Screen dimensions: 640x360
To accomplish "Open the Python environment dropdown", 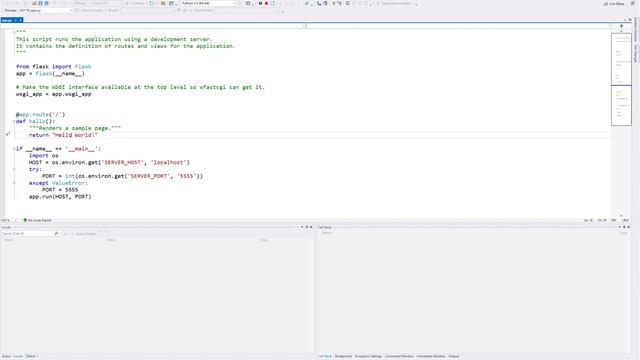I will (208, 3).
